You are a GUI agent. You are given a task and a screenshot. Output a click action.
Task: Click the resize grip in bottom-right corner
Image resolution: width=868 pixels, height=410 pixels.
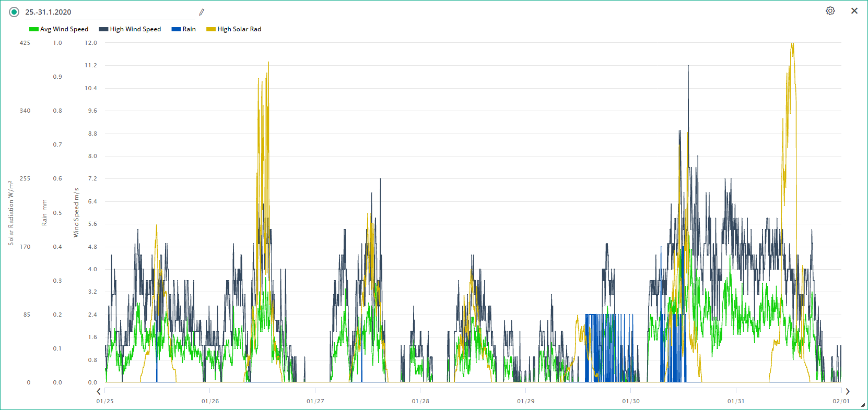[863, 405]
